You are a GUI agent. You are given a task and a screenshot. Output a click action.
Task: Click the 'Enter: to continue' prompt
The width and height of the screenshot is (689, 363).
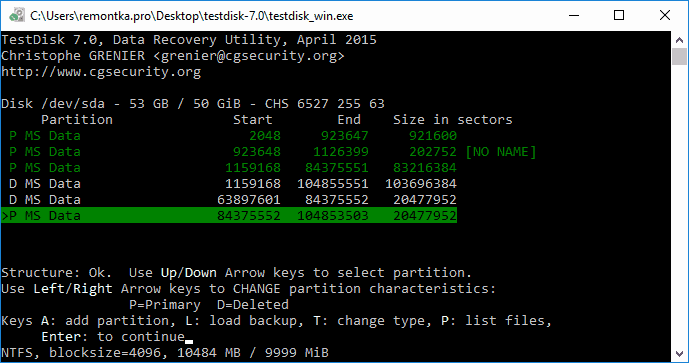[x=113, y=337]
